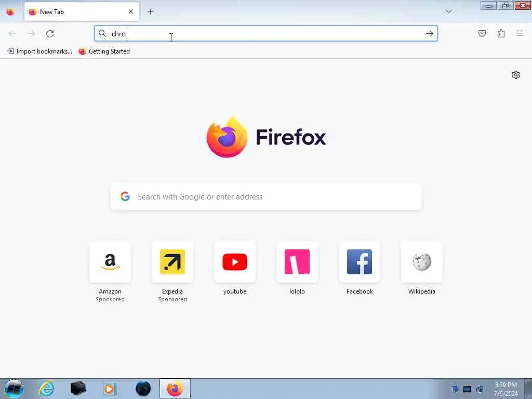Open the dark globe taskbar icon
532x399 pixels.
click(x=143, y=389)
